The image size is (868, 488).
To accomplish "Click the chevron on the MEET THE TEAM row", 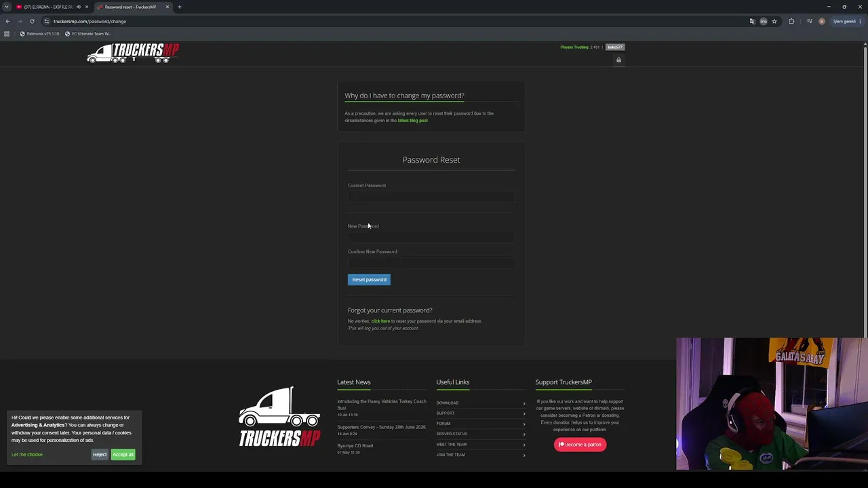I will [x=524, y=445].
